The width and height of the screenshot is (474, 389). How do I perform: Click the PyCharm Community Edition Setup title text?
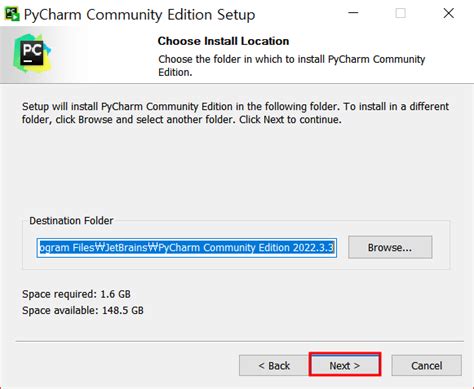pyautogui.click(x=139, y=15)
